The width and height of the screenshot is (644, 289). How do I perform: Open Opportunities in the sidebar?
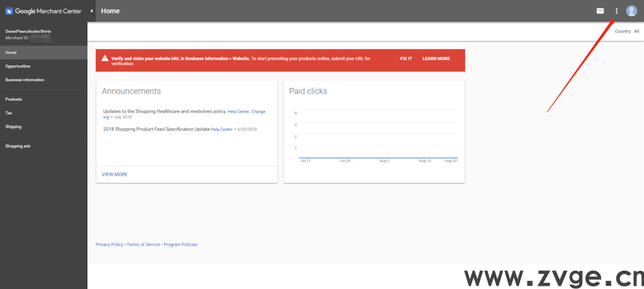click(x=18, y=66)
